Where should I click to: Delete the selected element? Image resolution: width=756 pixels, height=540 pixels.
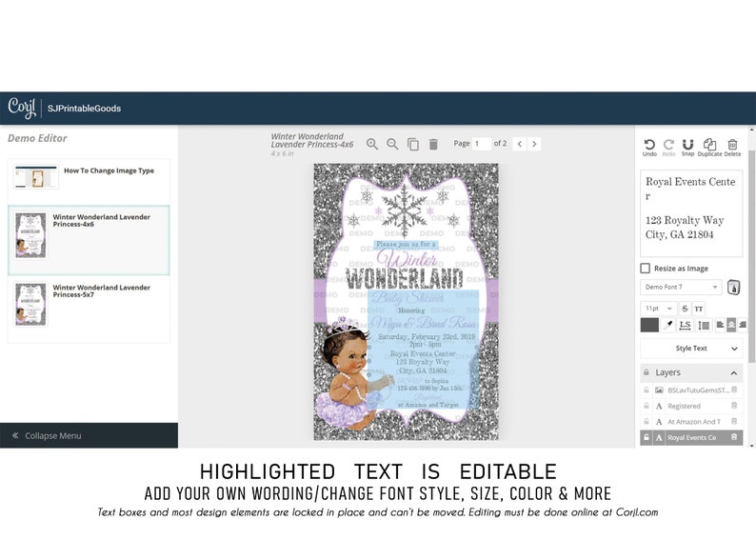click(732, 147)
